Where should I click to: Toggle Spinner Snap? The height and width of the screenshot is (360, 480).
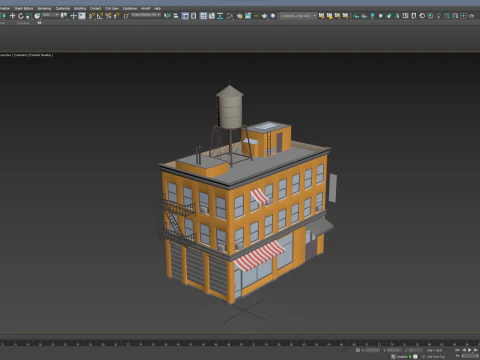pos(117,16)
